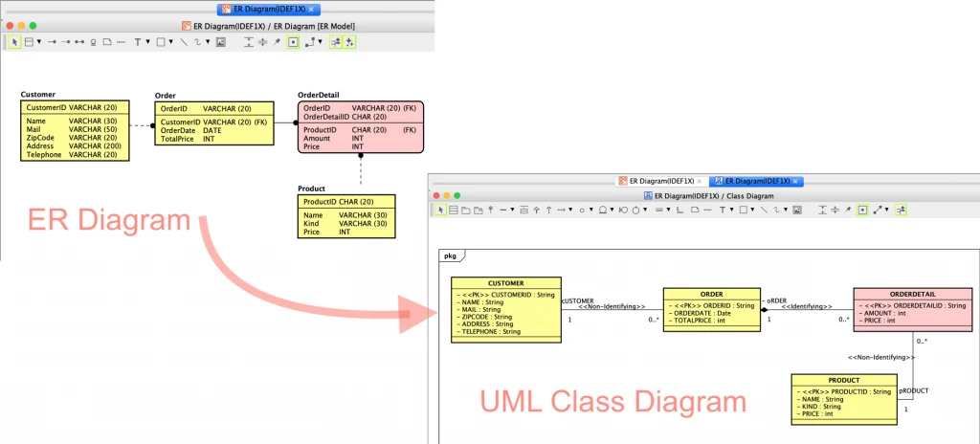The image size is (980, 444).
Task: Select the line style icon in ER toolbar
Action: point(310,42)
